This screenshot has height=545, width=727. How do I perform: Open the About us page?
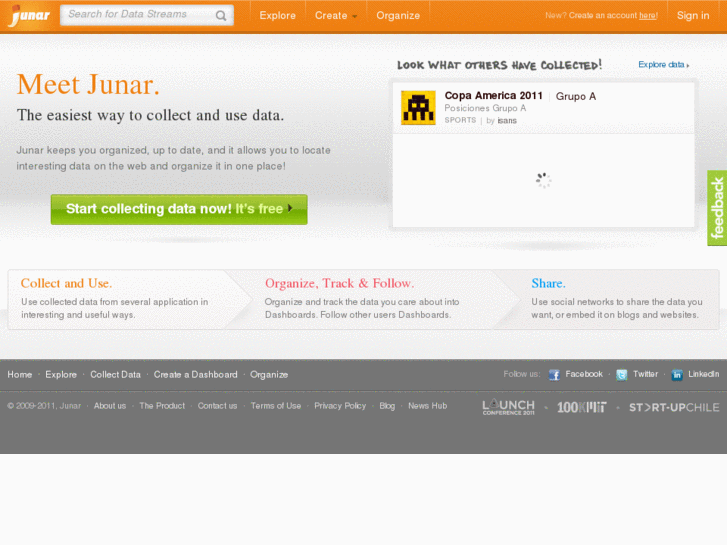click(x=109, y=406)
